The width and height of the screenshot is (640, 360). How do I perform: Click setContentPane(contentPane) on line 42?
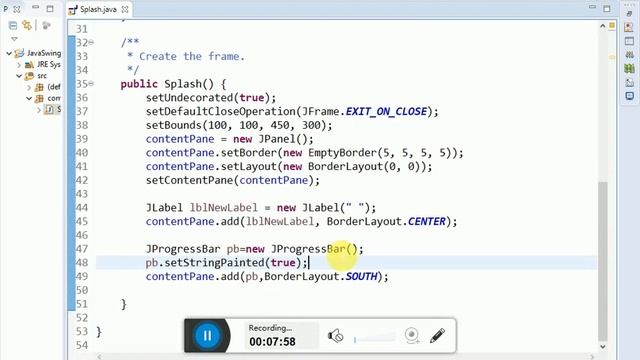tap(233, 180)
